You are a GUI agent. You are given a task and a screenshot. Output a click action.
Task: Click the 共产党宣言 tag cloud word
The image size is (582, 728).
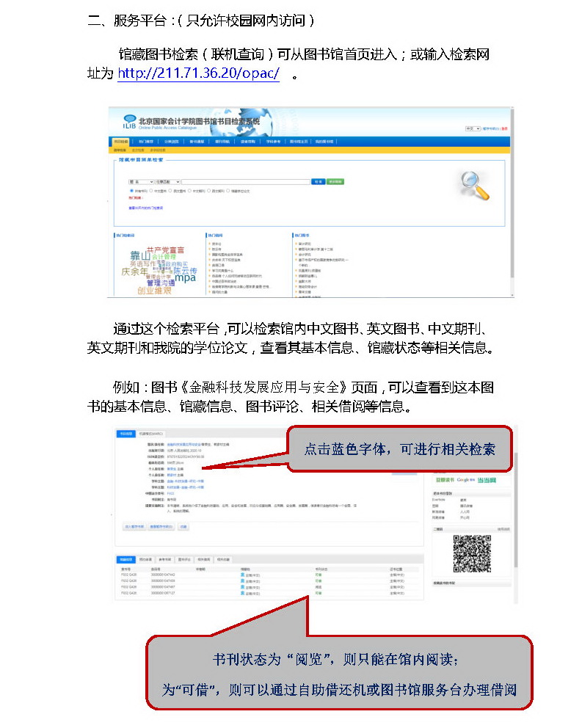point(165,250)
